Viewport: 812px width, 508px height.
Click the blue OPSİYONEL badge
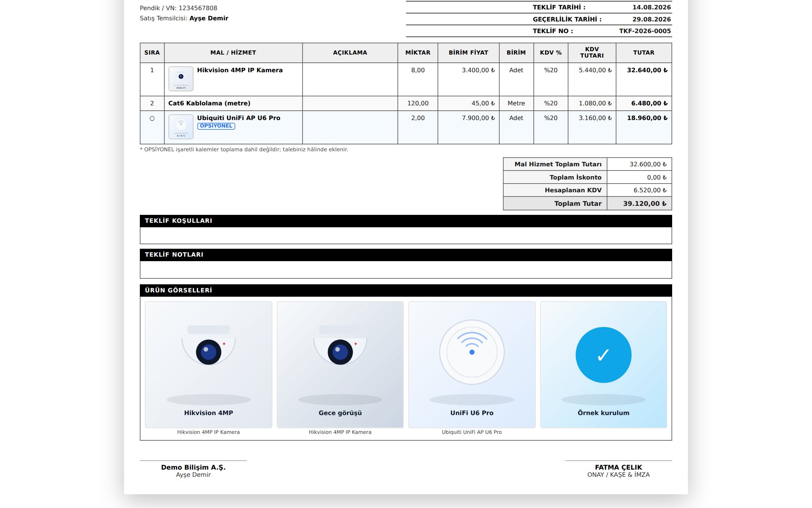tap(216, 126)
